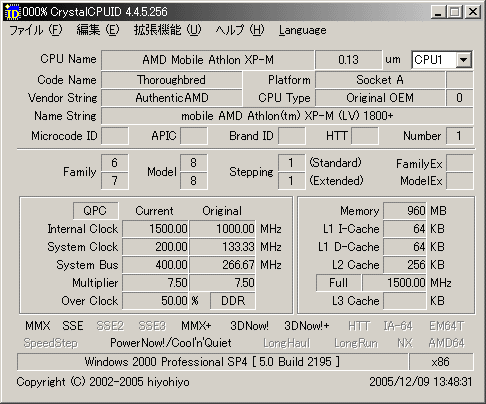This screenshot has height=404, width=486.
Task: Click the Current Internal Clock value 1500.00
Action: (155, 229)
